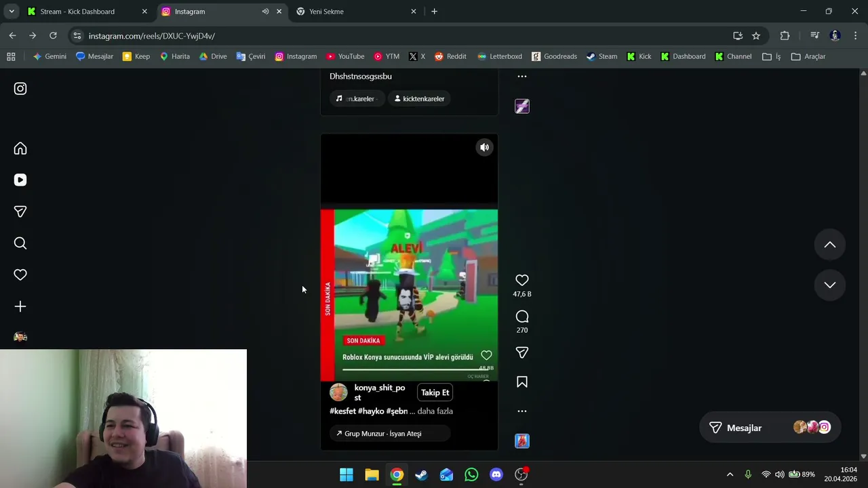The width and height of the screenshot is (868, 488).
Task: Open konya_shit_post avatar picture
Action: 338,392
